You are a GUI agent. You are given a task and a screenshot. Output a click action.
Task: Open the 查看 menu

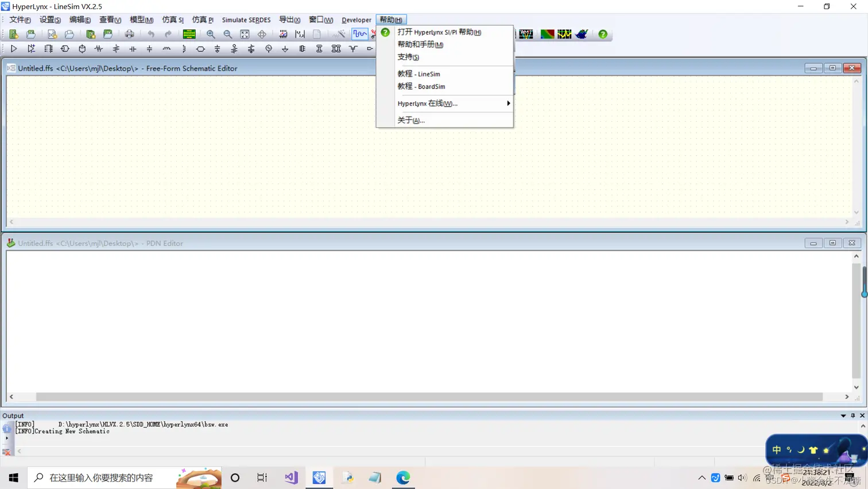[x=110, y=20]
